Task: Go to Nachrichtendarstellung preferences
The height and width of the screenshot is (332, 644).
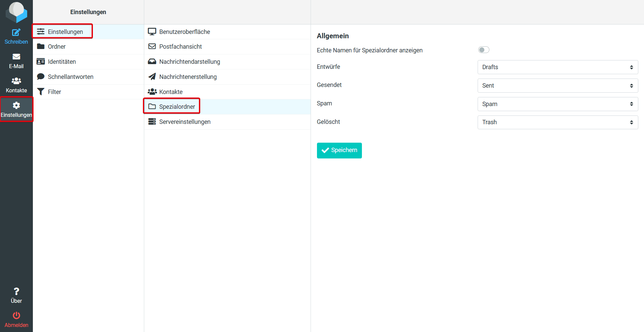Action: [x=190, y=62]
